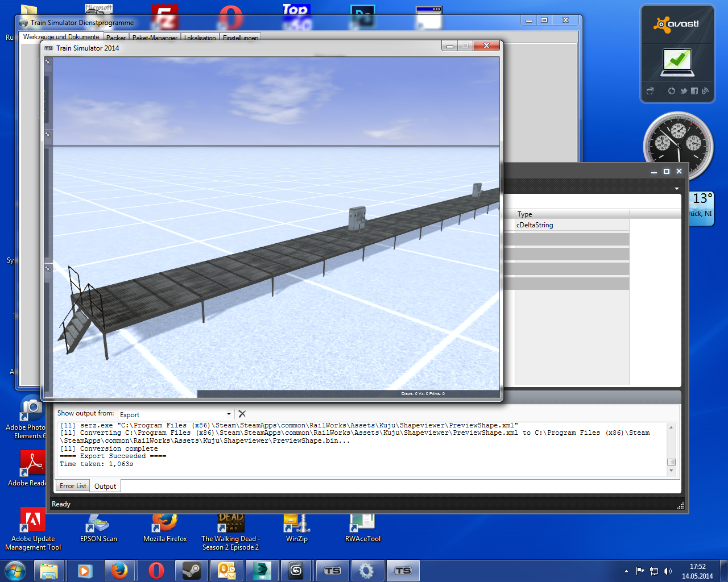Open the weather gadget showing 13°
Screen dimensions: 728x582
pos(702,207)
